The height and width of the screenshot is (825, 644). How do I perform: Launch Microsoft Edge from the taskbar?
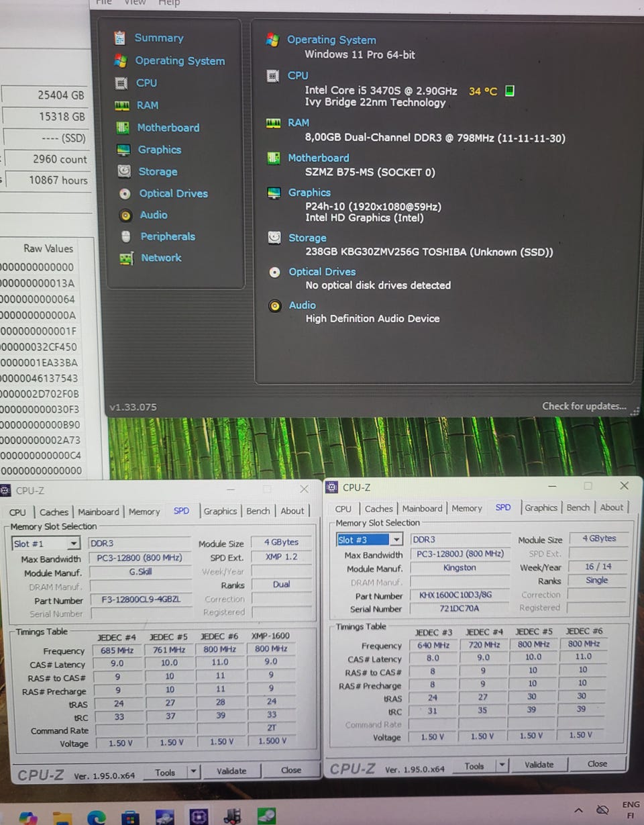coord(97,817)
